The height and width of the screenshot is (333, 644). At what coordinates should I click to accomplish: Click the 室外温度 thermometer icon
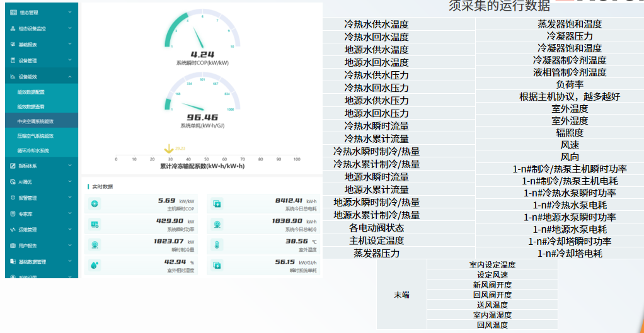click(217, 245)
